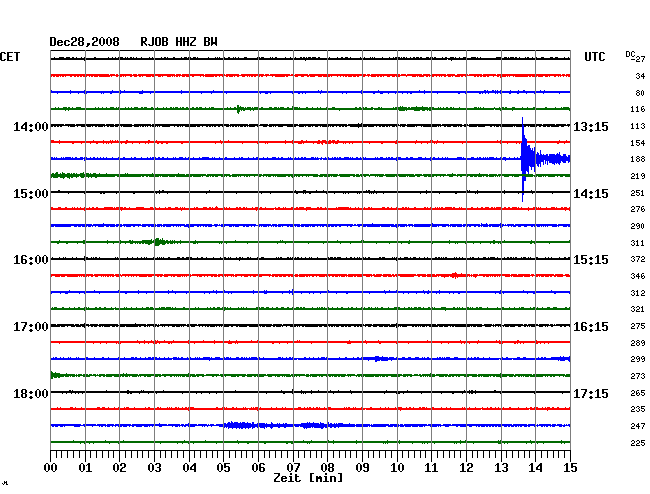Click the 15:15 UTC time label

[591, 260]
